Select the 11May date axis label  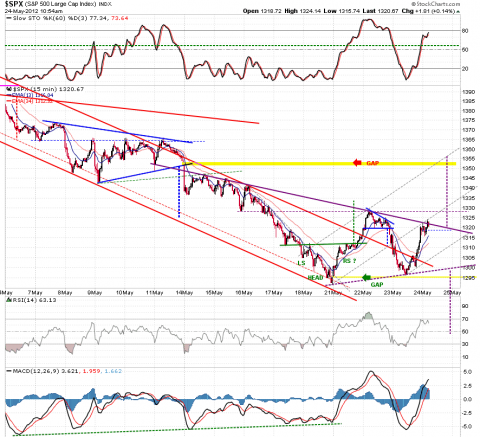154,293
